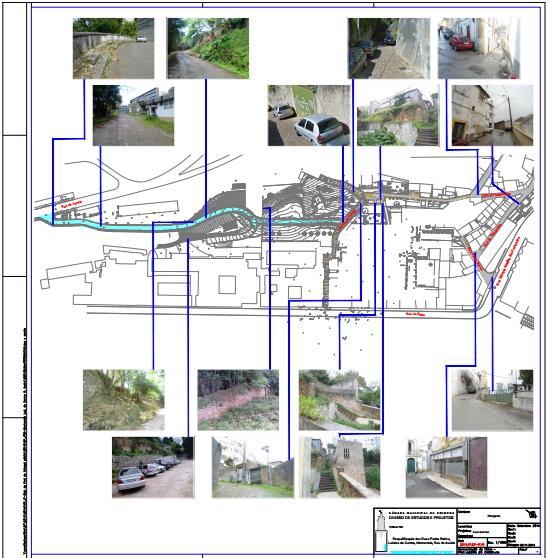Select the photo of the modern building driveway
This screenshot has width=550, height=558.
coord(133,115)
